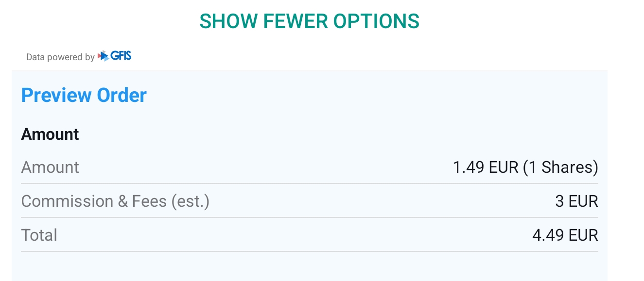
Task: Click the 3 EUR commission value
Action: click(x=576, y=201)
